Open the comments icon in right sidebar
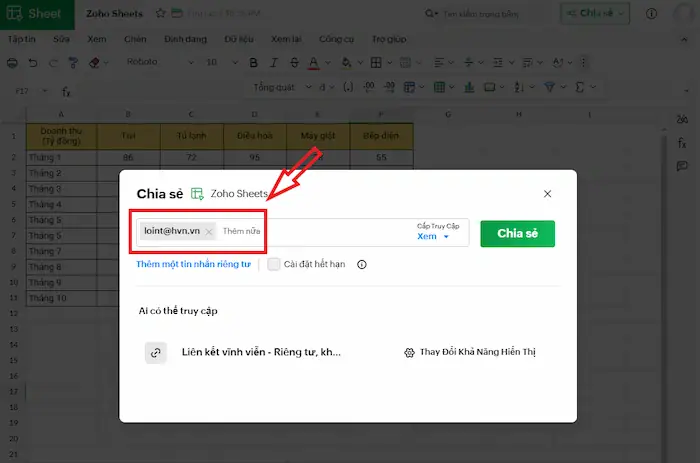The image size is (700, 463). pos(682,167)
